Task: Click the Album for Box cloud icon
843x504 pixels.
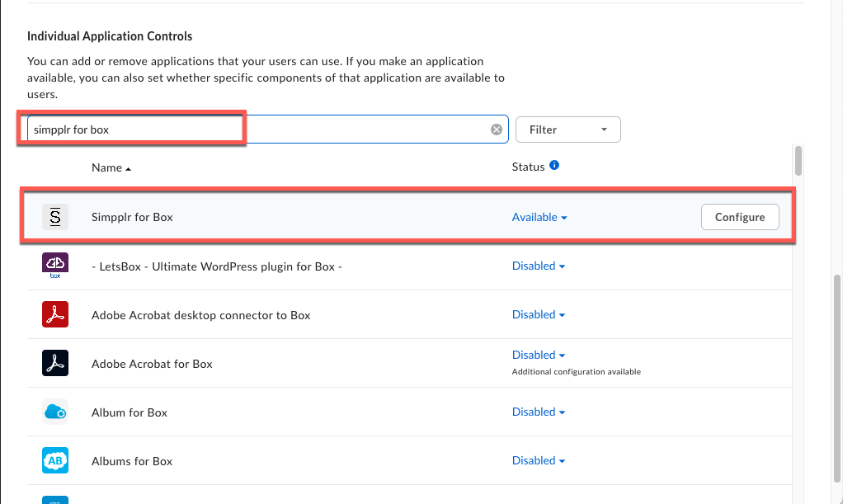Action: pos(55,412)
